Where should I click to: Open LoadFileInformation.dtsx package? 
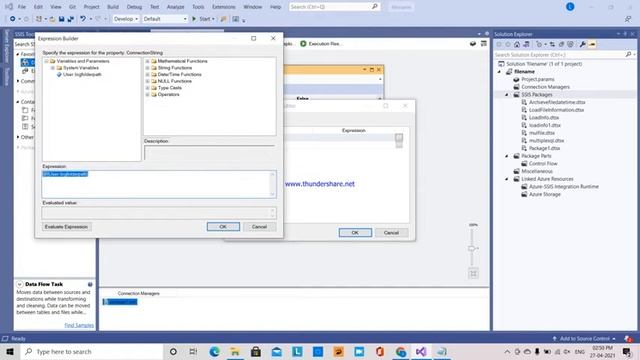556,110
